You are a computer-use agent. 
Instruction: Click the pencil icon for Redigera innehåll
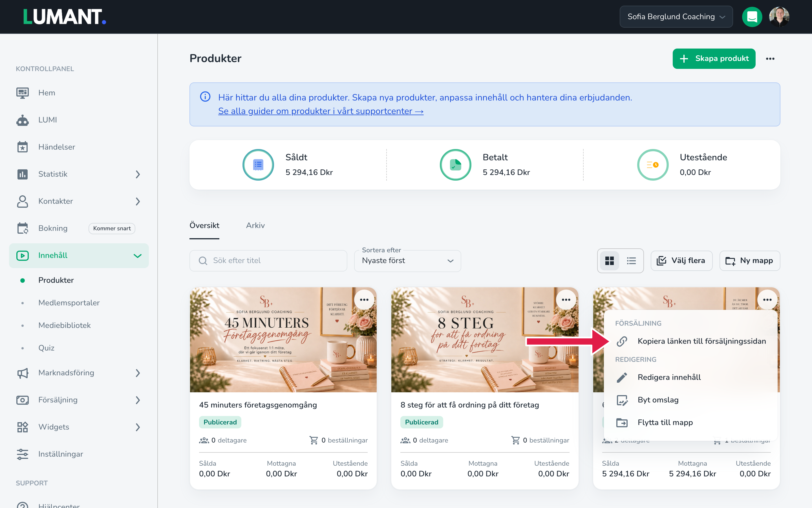(622, 377)
